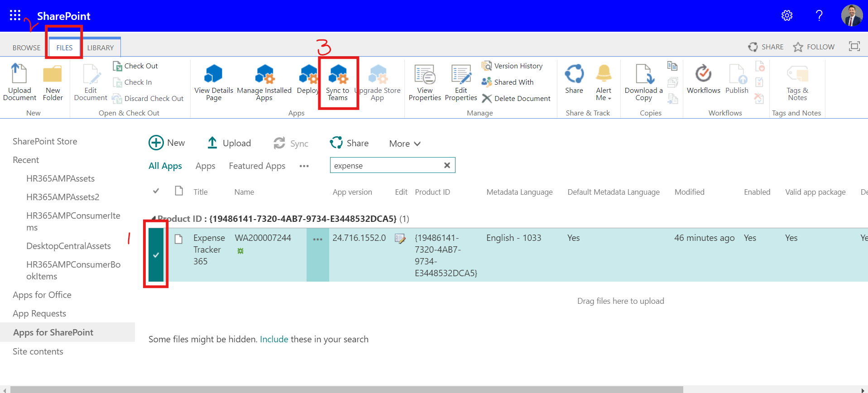Toggle the select-all checkmark in header

click(156, 191)
